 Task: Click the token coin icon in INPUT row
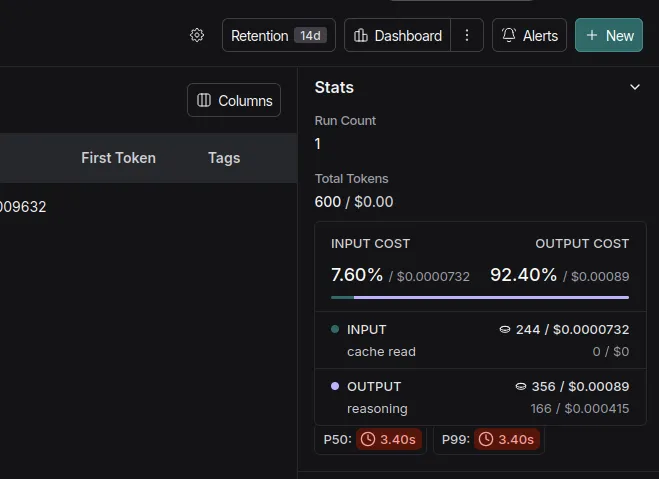505,329
